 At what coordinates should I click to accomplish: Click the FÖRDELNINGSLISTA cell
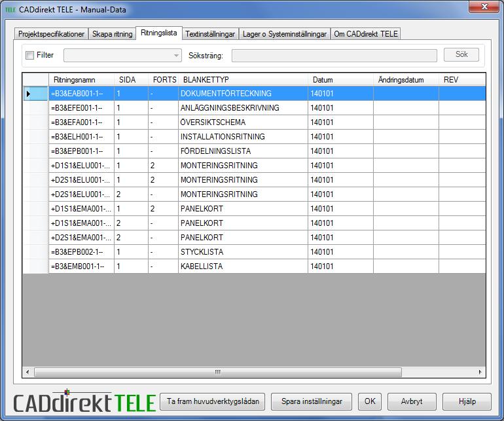(x=243, y=151)
